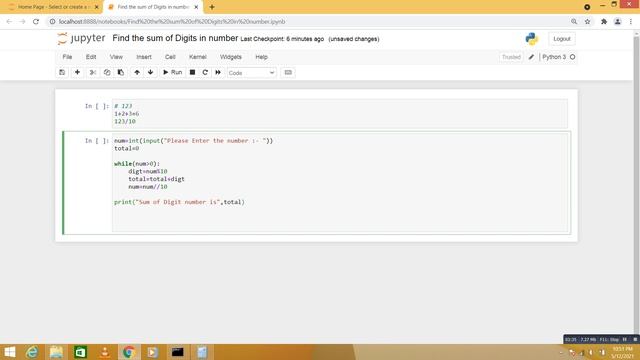
Task: Cut selected cells with the scissors icon
Action: click(93, 72)
